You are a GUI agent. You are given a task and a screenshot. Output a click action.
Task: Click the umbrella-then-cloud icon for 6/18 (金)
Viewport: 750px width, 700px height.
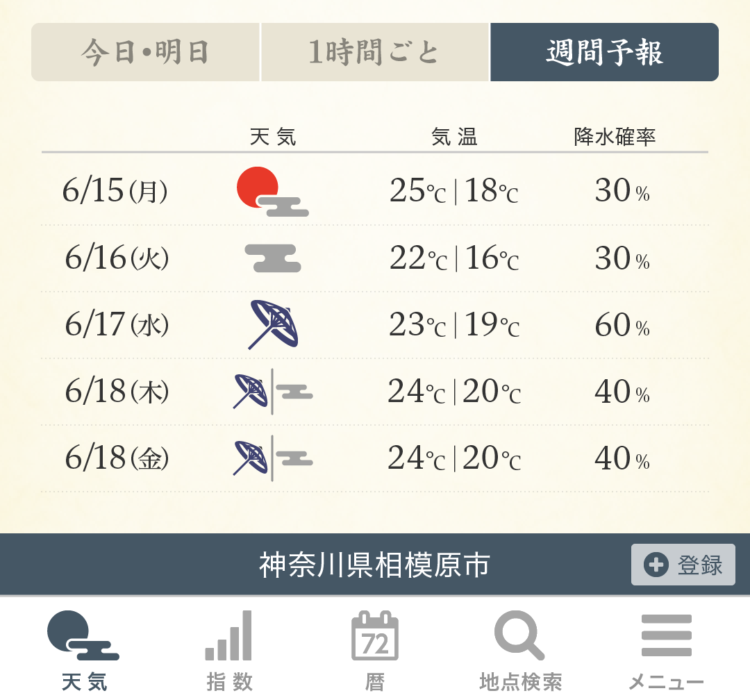[x=273, y=458]
